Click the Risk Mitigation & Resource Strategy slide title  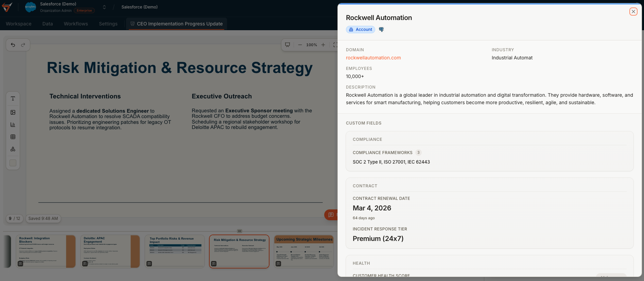179,68
